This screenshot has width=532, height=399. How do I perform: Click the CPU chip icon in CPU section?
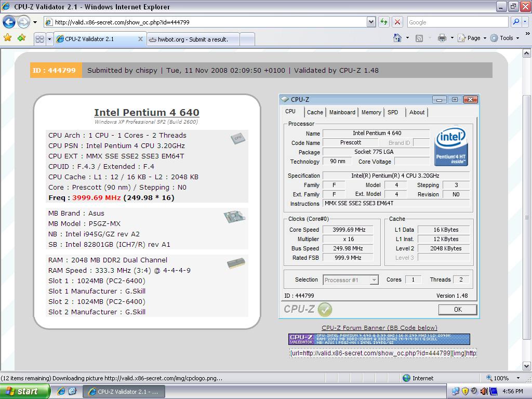click(238, 138)
